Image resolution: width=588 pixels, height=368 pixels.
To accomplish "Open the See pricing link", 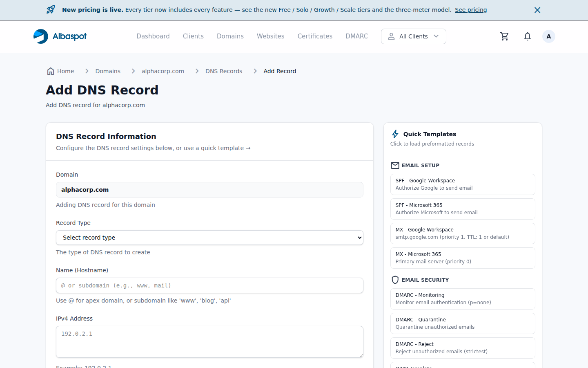I will [471, 10].
